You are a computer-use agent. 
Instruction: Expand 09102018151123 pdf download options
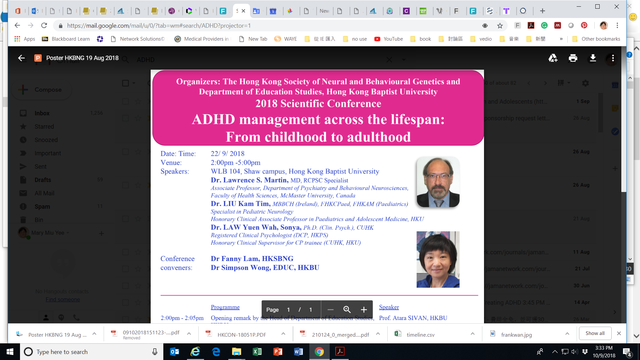189,334
